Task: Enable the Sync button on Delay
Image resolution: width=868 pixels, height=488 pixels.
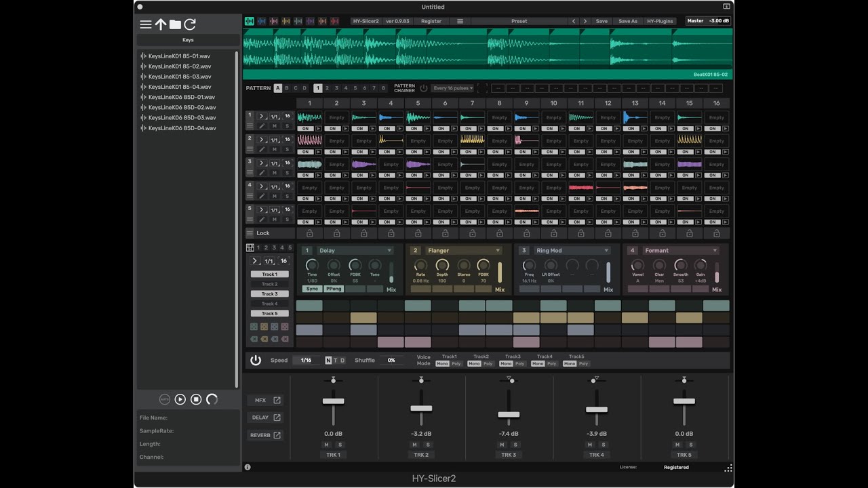Action: pyautogui.click(x=312, y=289)
